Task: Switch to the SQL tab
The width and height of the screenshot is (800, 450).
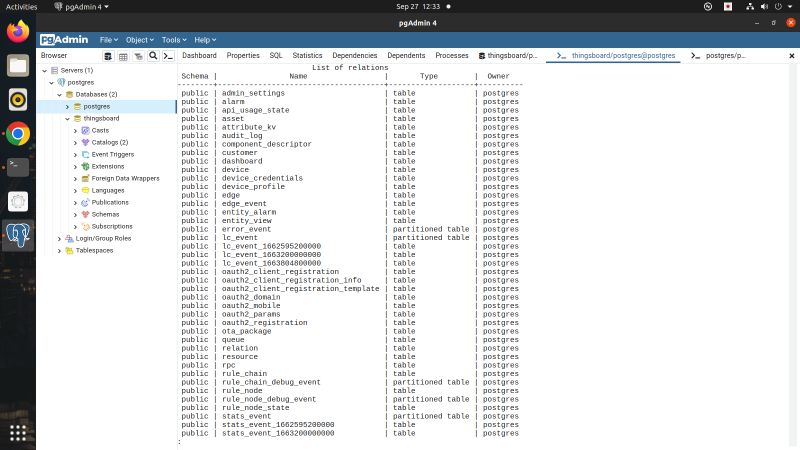Action: tap(276, 56)
